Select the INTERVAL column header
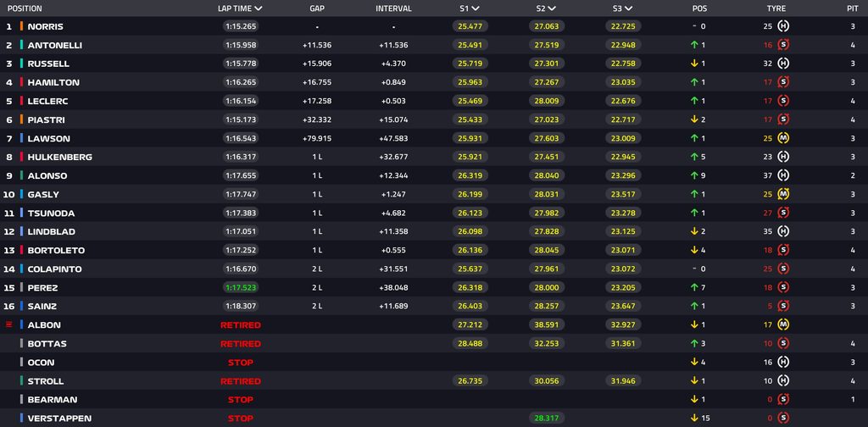 (393, 8)
